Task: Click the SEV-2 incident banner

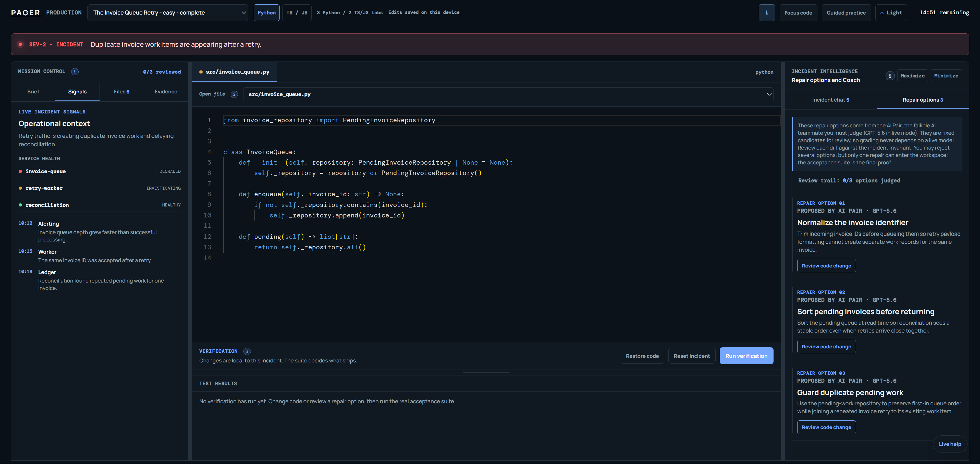Action: click(490, 44)
